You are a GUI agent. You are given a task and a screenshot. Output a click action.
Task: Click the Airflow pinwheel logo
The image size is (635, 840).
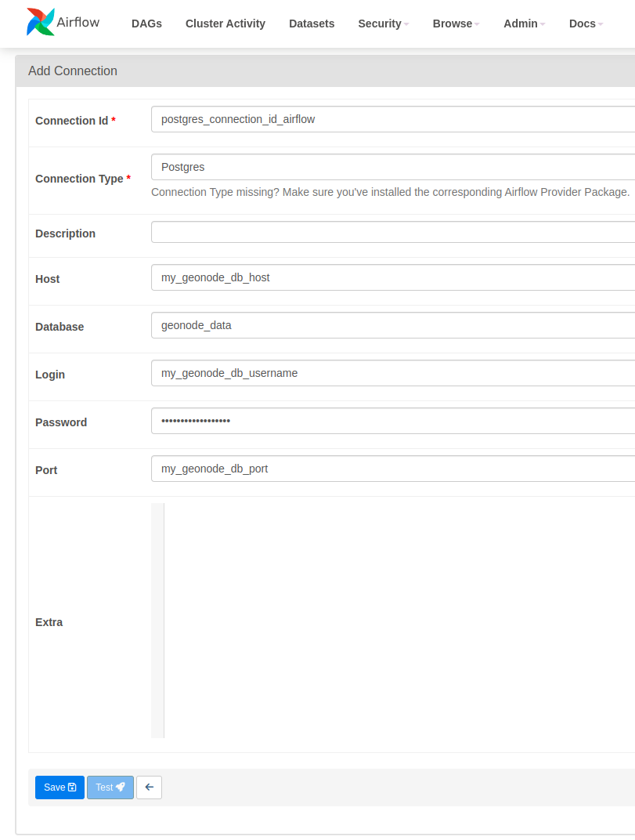[x=40, y=22]
